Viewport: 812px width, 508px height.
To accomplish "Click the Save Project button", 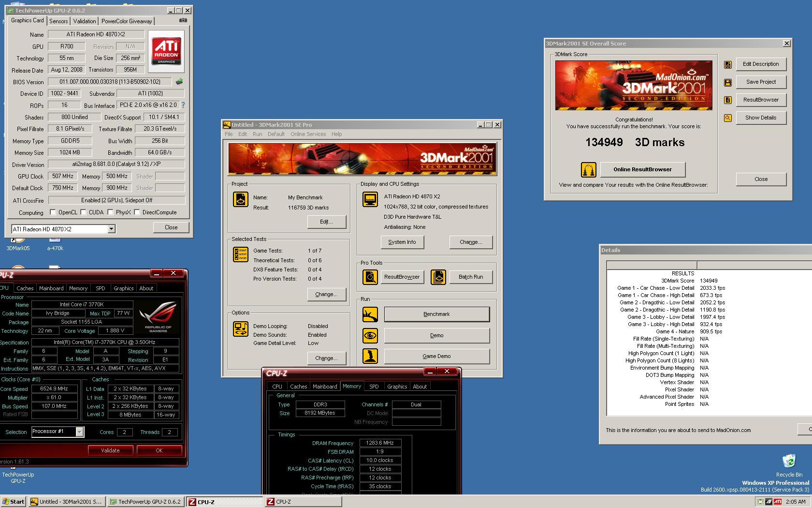I will [761, 82].
